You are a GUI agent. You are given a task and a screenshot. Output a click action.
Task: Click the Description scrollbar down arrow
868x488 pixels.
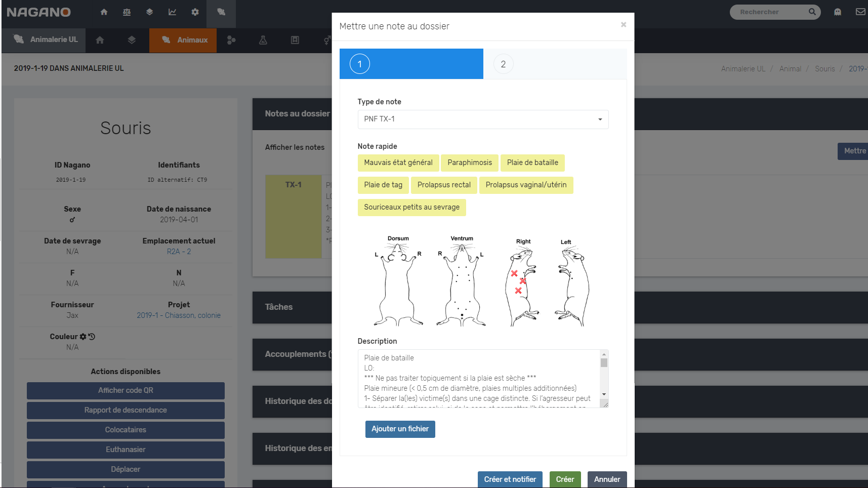pos(604,394)
